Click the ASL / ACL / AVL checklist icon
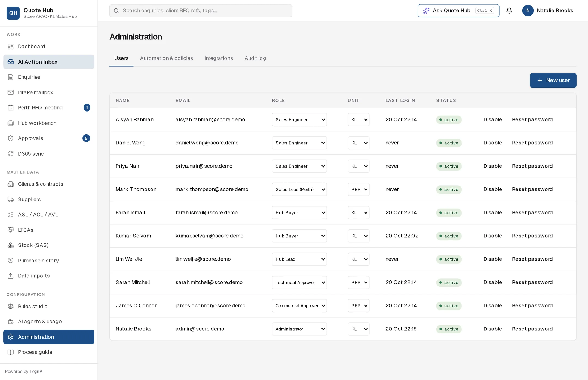This screenshot has height=380, width=588. [11, 215]
